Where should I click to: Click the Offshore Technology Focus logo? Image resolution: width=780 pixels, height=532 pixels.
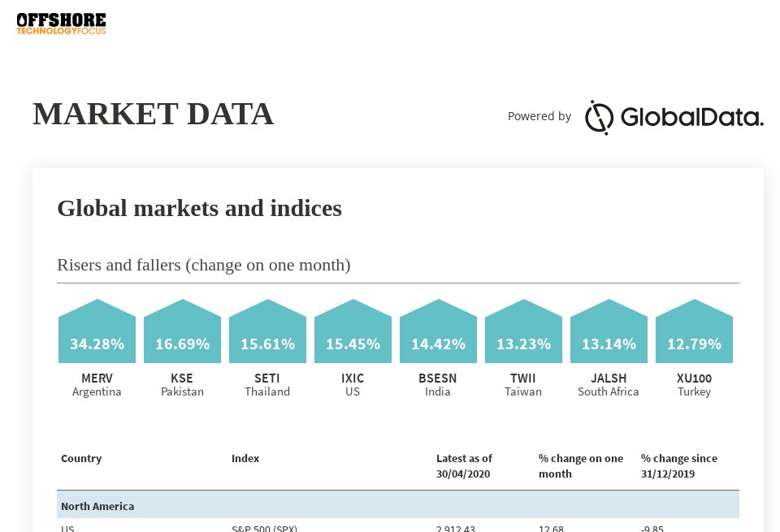[x=61, y=24]
